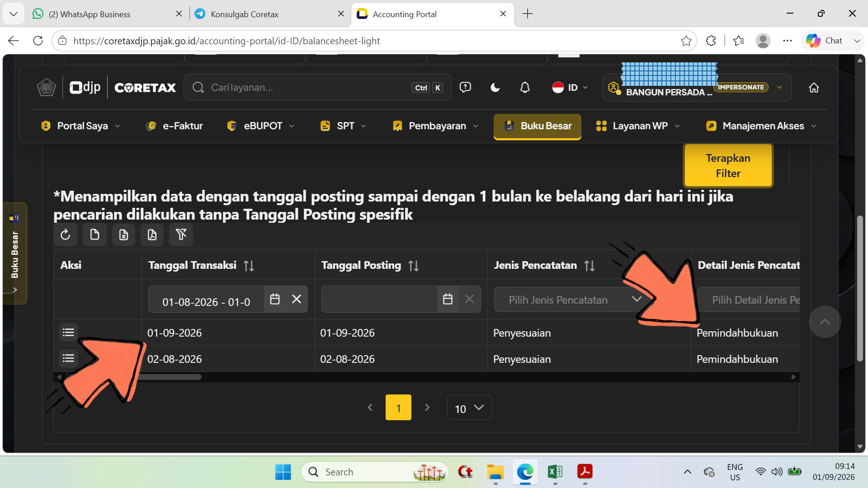Image resolution: width=868 pixels, height=488 pixels.
Task: Sort by Jenis Pencatatan column
Action: point(590,266)
